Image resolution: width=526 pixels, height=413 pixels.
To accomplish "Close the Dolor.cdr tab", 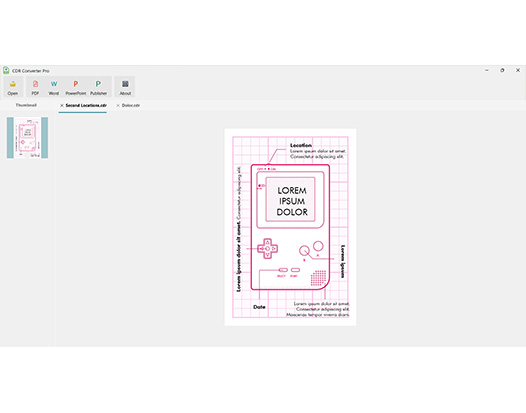I will [x=118, y=105].
